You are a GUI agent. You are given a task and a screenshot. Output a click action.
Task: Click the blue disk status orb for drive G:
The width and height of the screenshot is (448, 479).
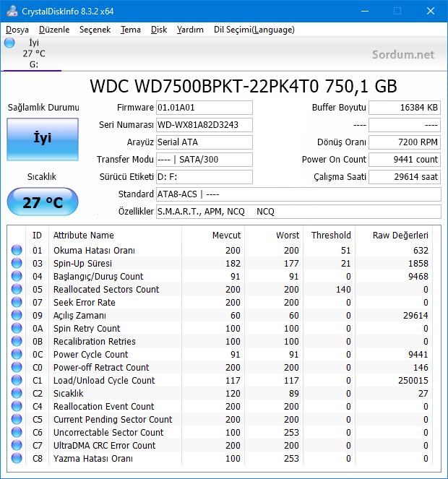(x=9, y=43)
